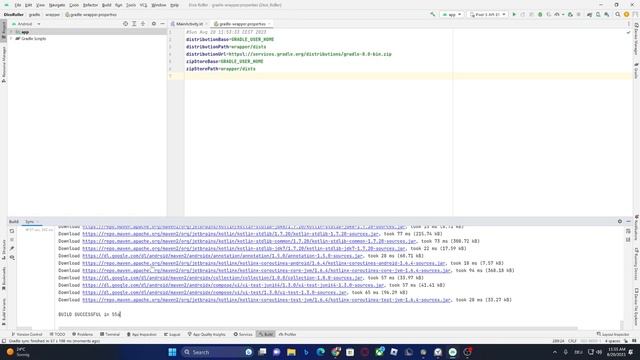640x360 pixels.
Task: Open the Android project view dropdown
Action: [27, 24]
